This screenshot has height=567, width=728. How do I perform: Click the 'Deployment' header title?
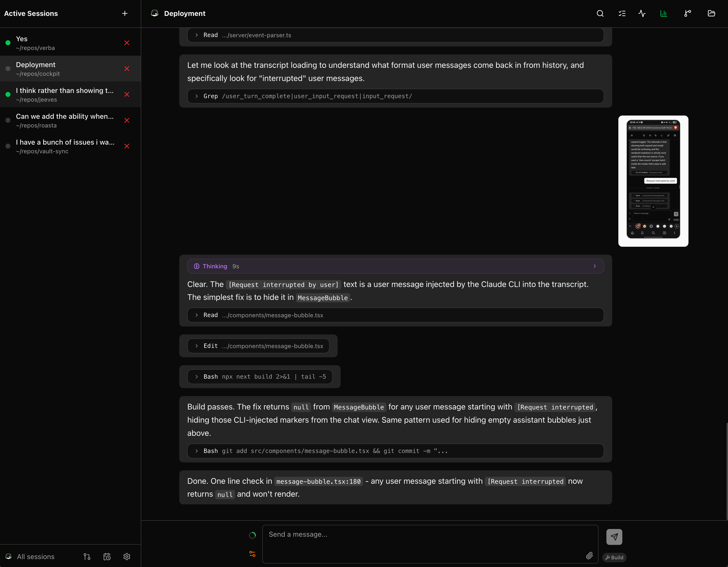[185, 13]
